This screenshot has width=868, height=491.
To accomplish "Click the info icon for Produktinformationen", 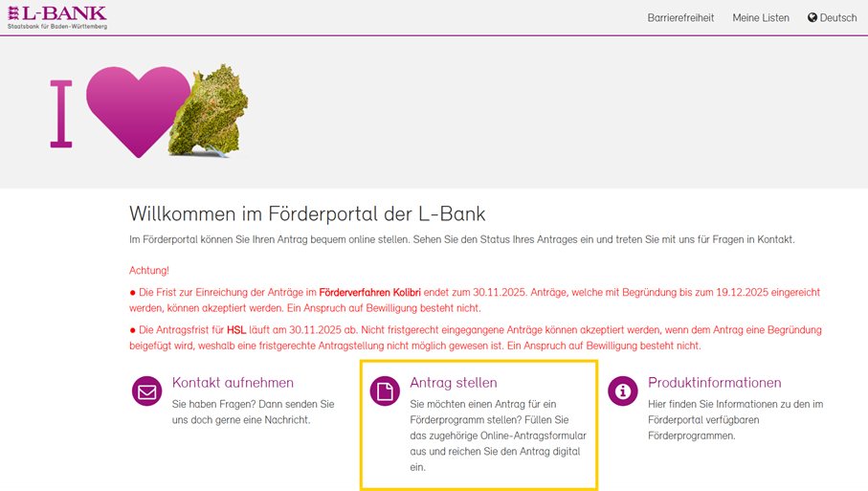I will click(623, 391).
